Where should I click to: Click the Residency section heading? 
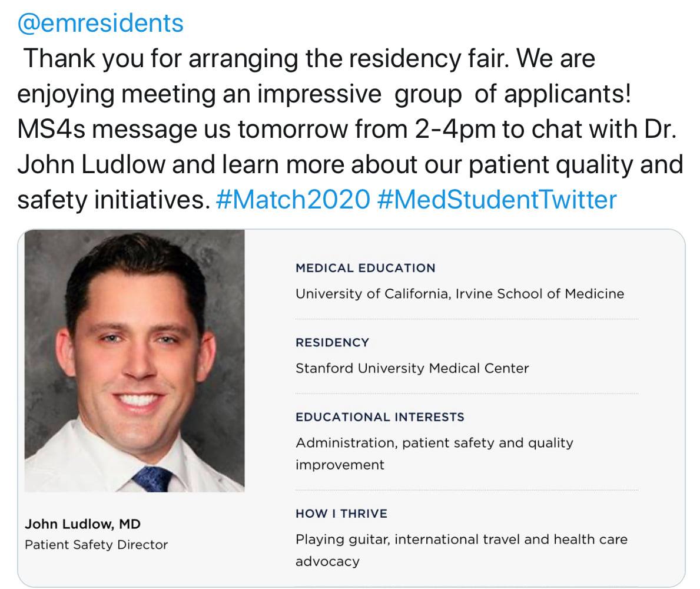click(x=332, y=343)
